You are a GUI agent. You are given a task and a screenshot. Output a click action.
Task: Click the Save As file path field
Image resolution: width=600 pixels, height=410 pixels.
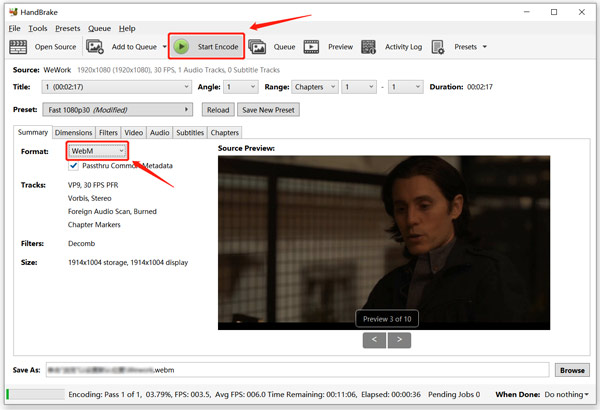(x=297, y=370)
